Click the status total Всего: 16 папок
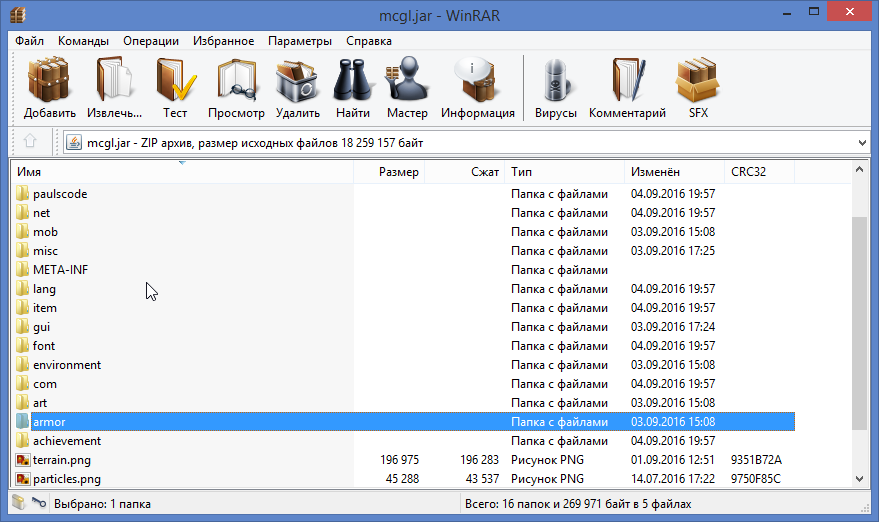The image size is (879, 522). tap(510, 504)
